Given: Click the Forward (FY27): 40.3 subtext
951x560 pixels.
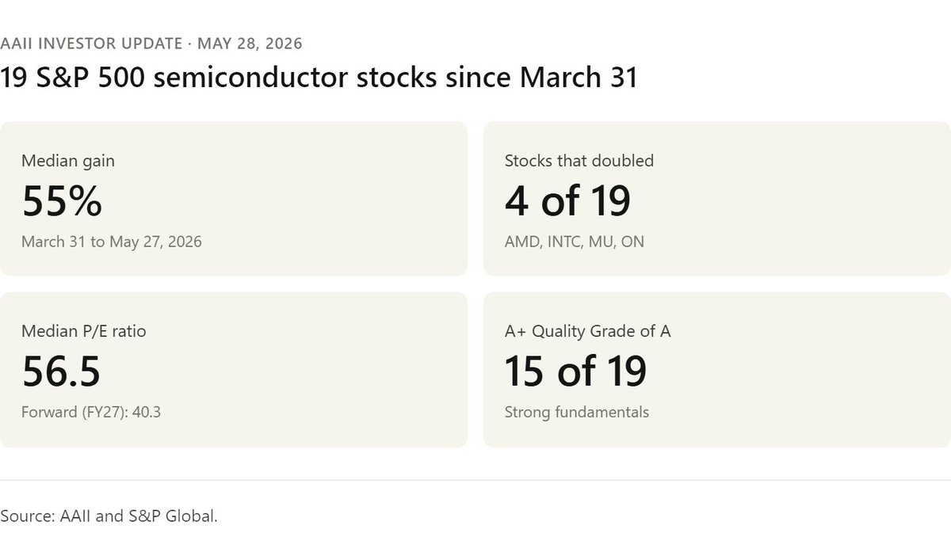Looking at the screenshot, I should click(91, 412).
